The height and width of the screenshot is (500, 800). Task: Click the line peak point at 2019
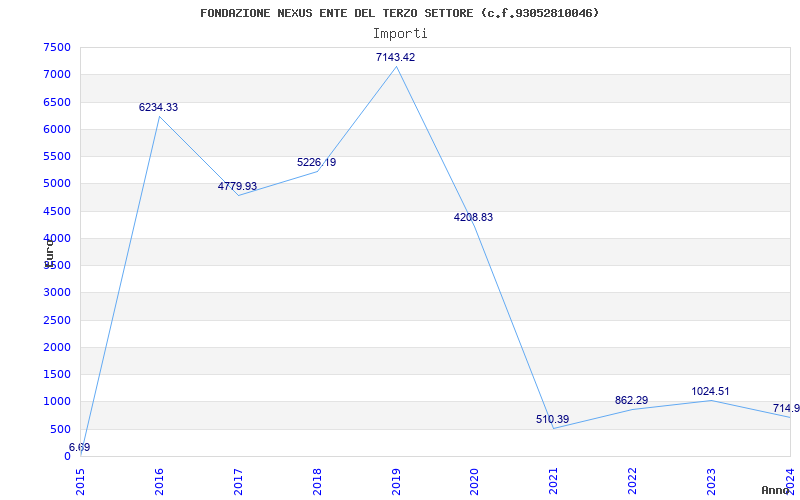[x=396, y=67]
